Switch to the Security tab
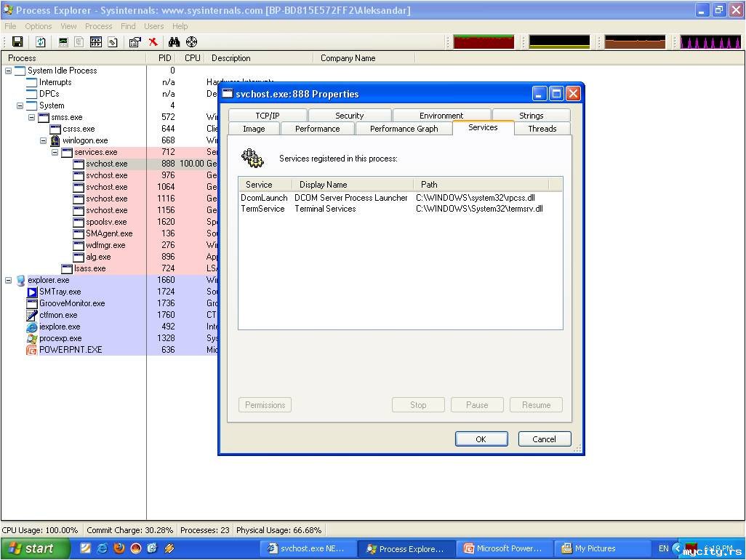The width and height of the screenshot is (746, 560). click(349, 116)
